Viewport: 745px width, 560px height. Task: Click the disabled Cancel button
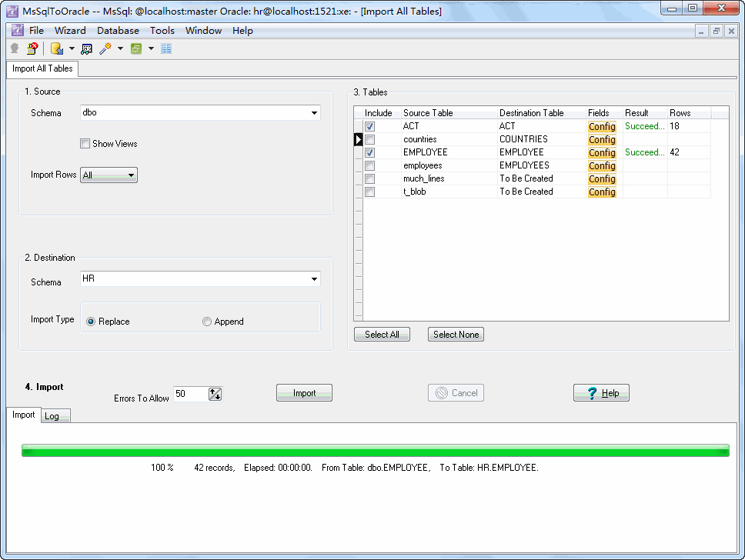(x=456, y=393)
